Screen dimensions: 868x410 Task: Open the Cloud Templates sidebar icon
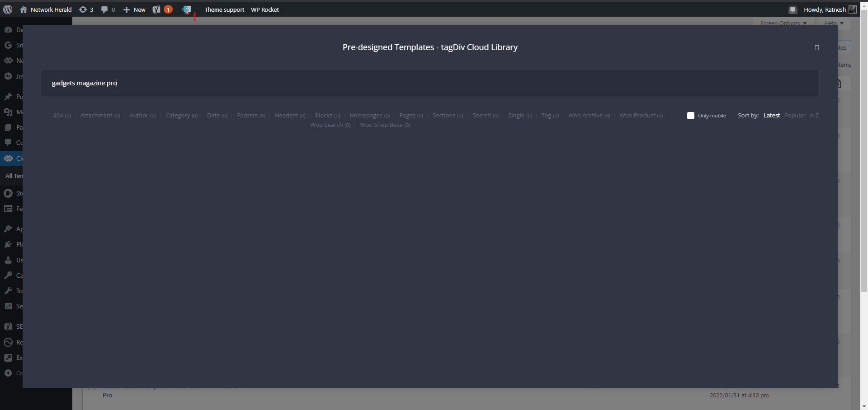click(x=8, y=158)
